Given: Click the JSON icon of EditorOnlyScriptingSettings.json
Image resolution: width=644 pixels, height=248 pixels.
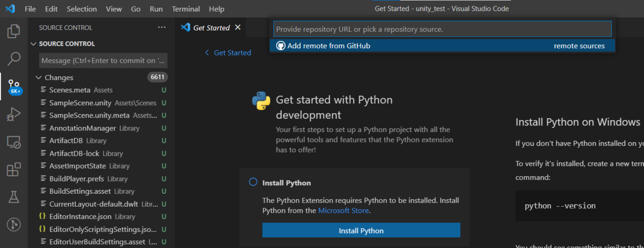Looking at the screenshot, I should (43, 229).
